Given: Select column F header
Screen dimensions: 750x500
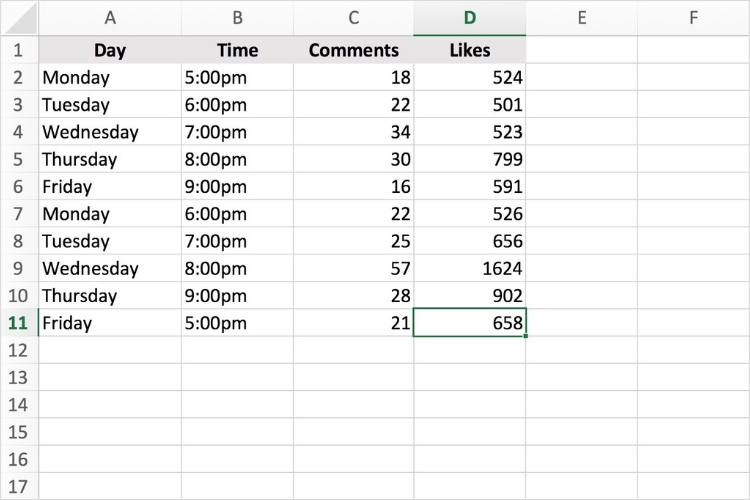Looking at the screenshot, I should pyautogui.click(x=693, y=18).
